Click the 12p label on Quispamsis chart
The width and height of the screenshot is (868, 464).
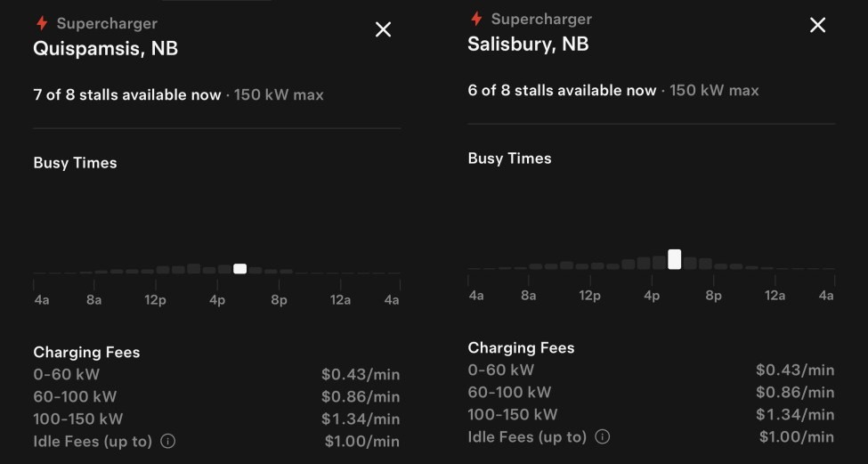tap(155, 300)
